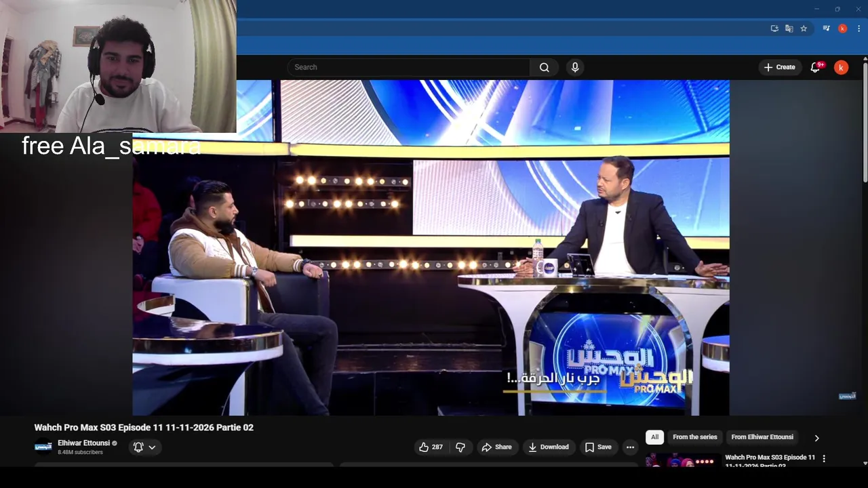Image resolution: width=868 pixels, height=488 pixels.
Task: Click the scrollbar up arrow
Action: 865,58
